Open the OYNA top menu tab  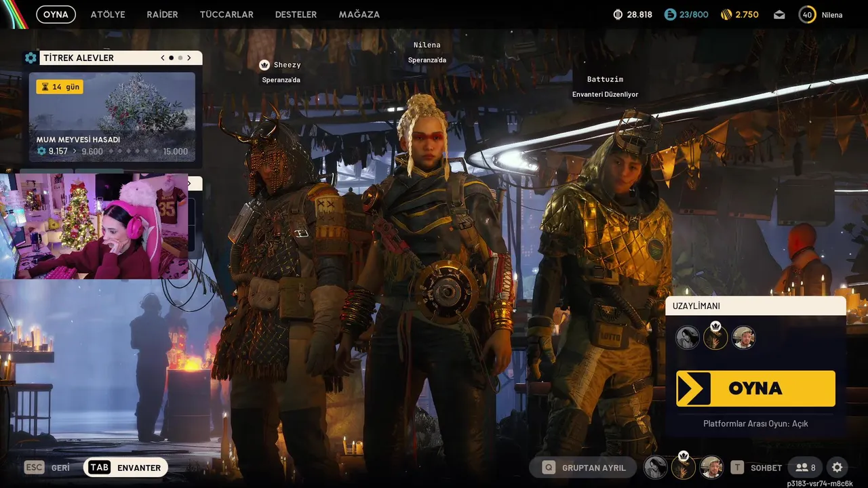(56, 14)
